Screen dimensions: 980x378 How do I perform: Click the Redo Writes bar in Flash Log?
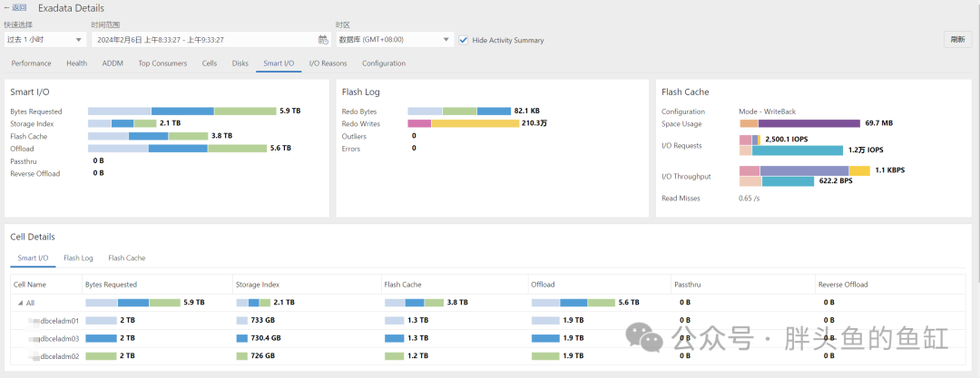coord(463,123)
